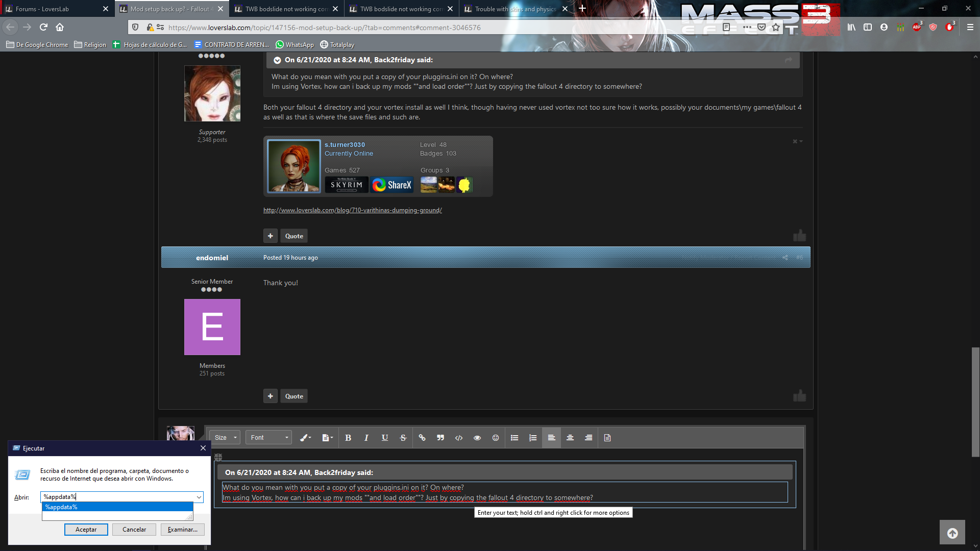Open the Religion bookmarks folder
The height and width of the screenshot is (551, 980).
[x=90, y=45]
